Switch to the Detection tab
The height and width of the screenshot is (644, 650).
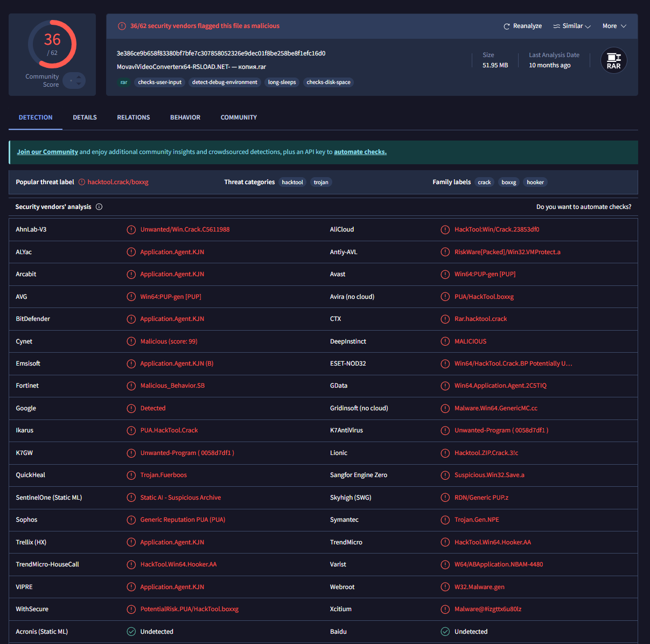[x=36, y=117]
